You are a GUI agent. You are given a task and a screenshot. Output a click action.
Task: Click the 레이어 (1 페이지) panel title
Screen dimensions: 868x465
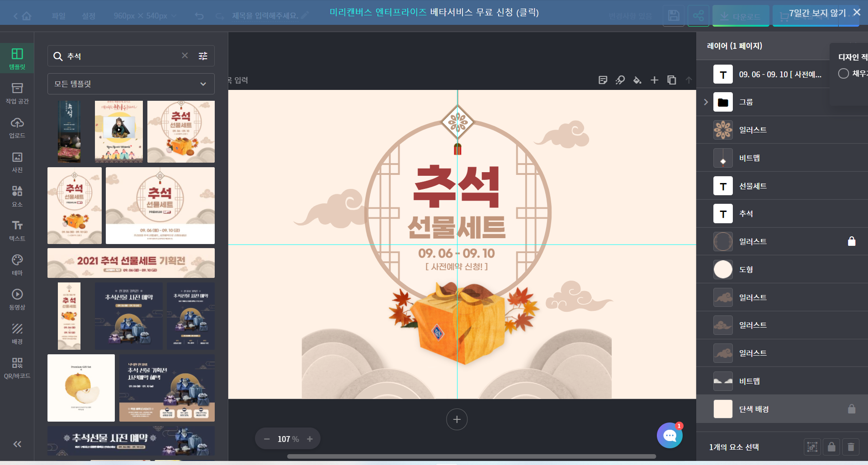[x=734, y=46]
